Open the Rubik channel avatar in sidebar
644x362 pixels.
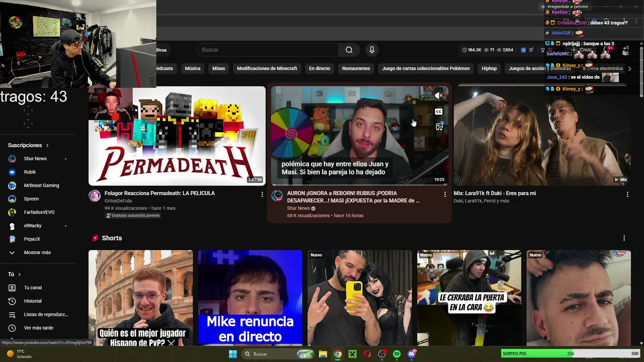[12, 172]
